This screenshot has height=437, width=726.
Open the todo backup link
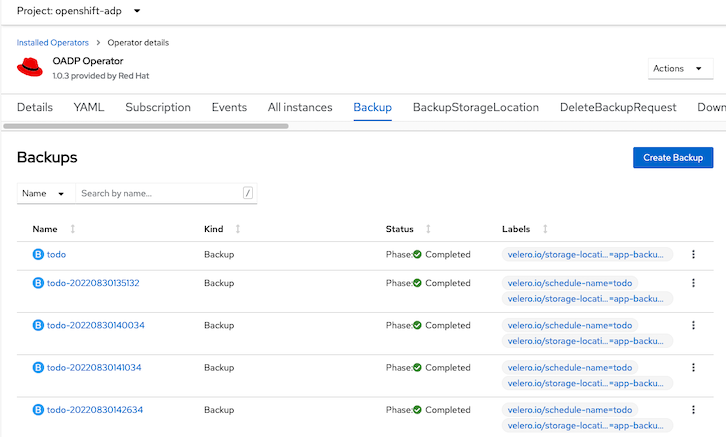coord(56,254)
